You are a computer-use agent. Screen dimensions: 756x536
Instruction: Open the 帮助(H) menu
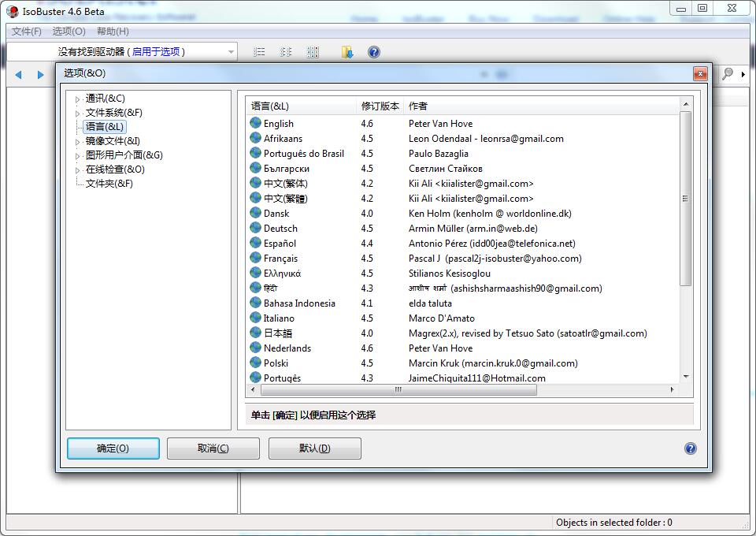pos(113,32)
